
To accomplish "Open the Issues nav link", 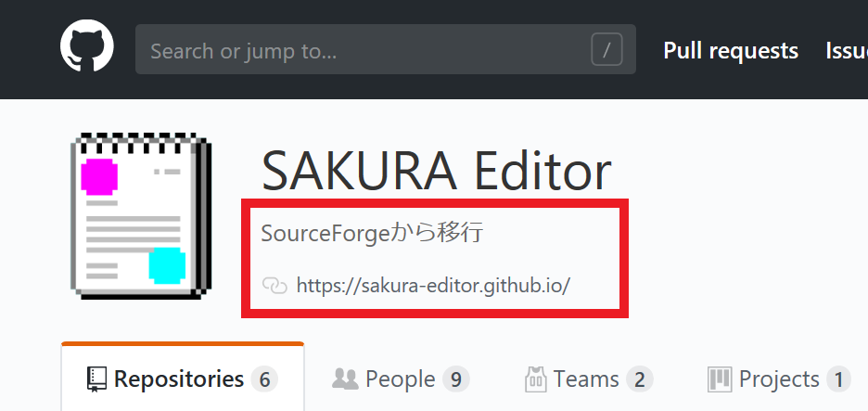I will pos(847,51).
